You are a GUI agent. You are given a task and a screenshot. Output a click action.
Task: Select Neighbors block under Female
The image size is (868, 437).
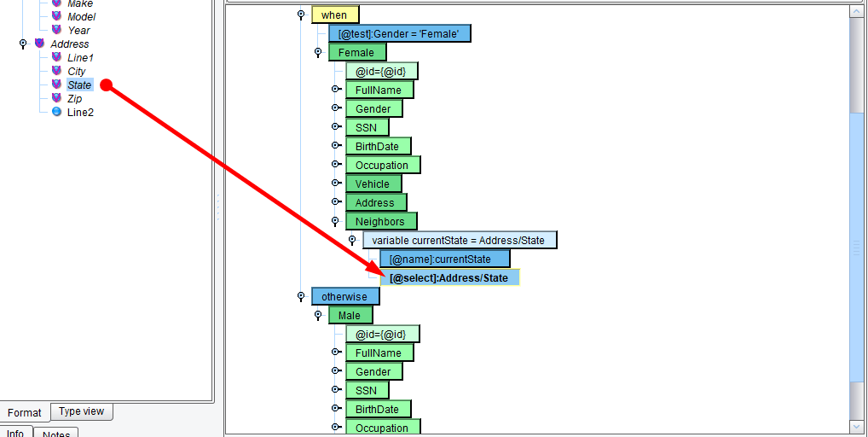[381, 222]
